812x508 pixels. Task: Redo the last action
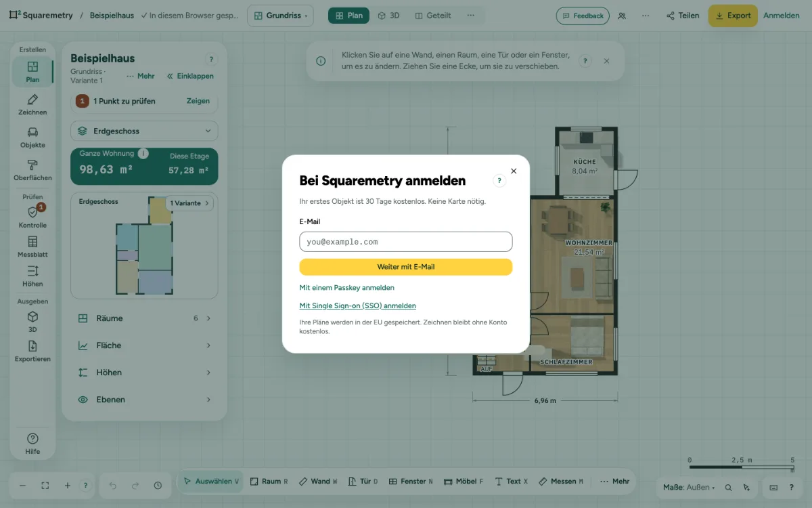pos(135,486)
